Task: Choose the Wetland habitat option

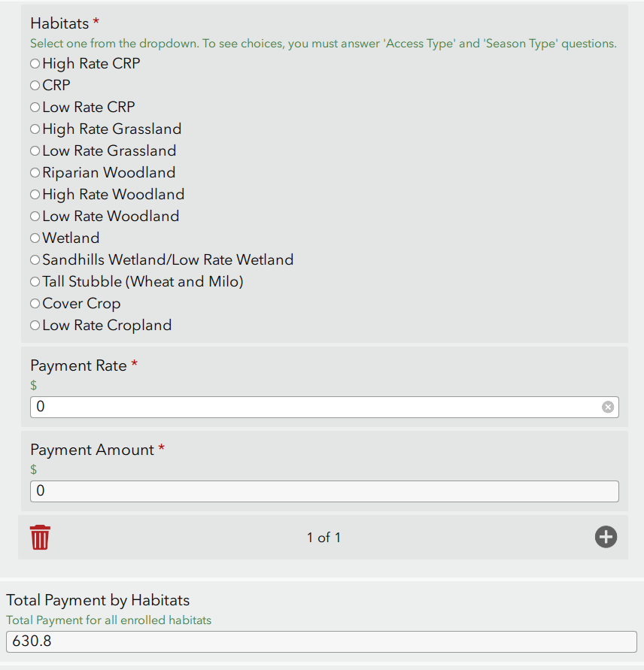Action: (x=35, y=238)
